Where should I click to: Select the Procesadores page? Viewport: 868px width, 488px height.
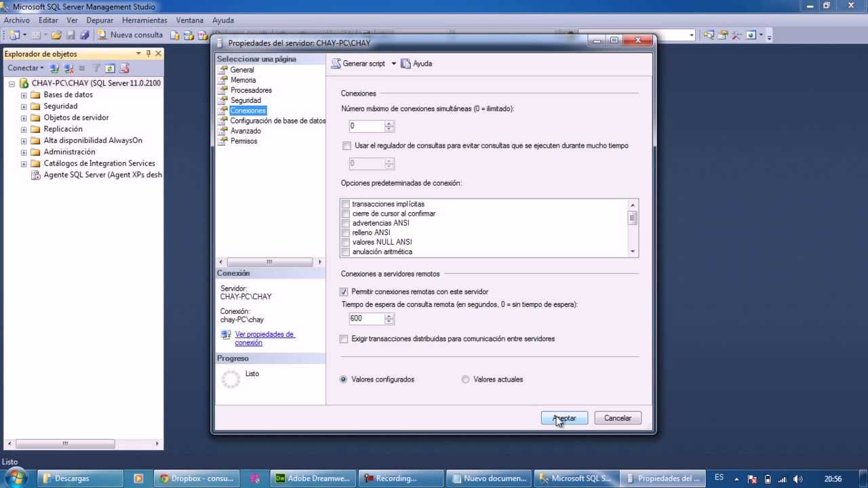pos(251,90)
